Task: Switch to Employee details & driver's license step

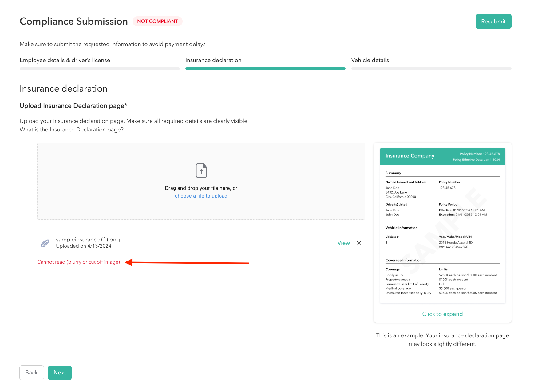Action: pyautogui.click(x=65, y=60)
